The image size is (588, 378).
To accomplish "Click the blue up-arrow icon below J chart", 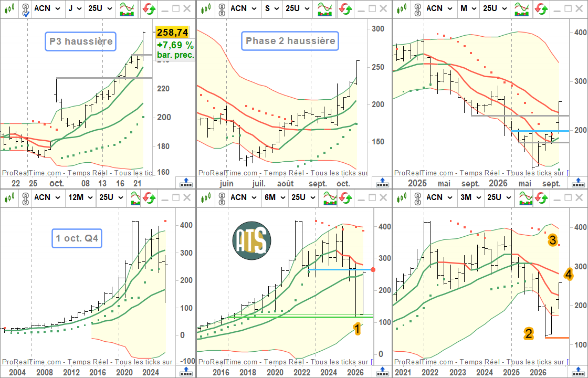I will click(x=186, y=183).
